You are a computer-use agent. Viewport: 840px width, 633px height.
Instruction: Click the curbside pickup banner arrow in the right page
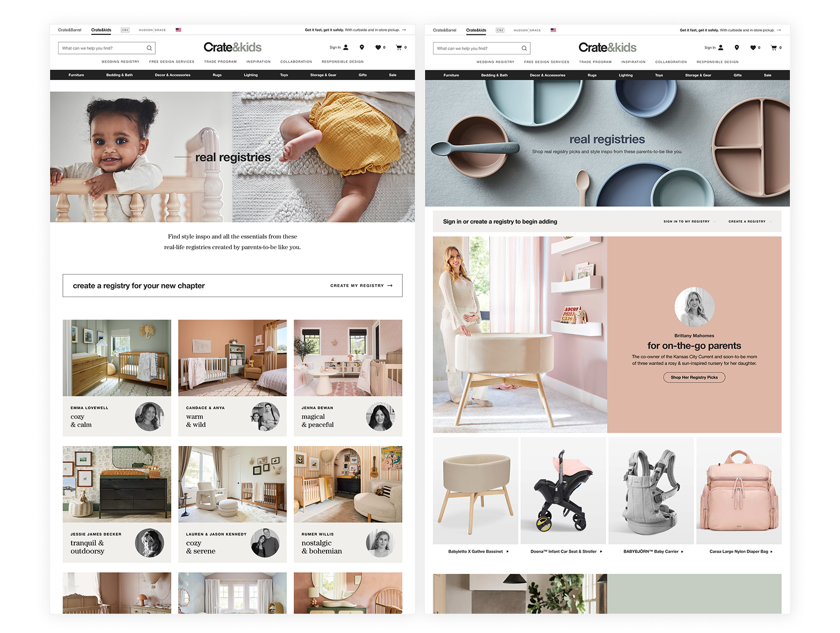tap(779, 30)
